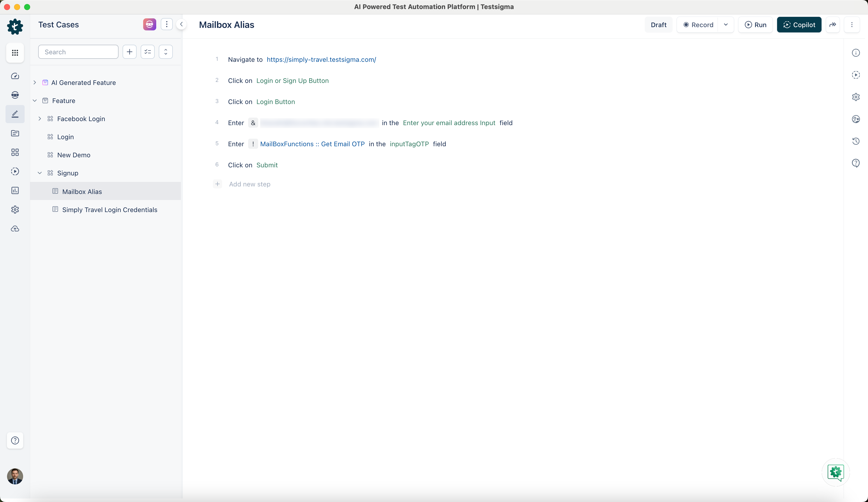Open the simply-travel.testsigma.com URL link
This screenshot has height=502, width=868.
(321, 60)
